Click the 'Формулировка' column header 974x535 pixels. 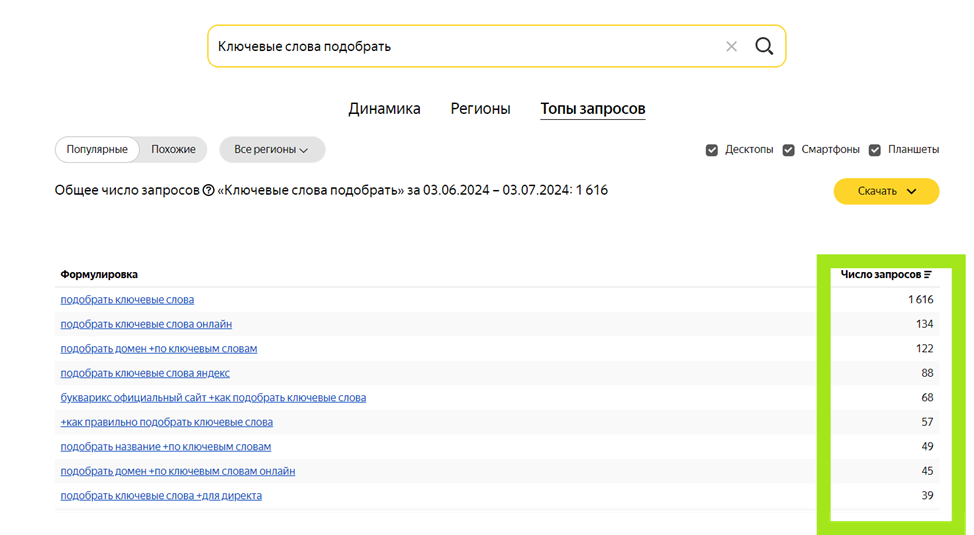99,275
